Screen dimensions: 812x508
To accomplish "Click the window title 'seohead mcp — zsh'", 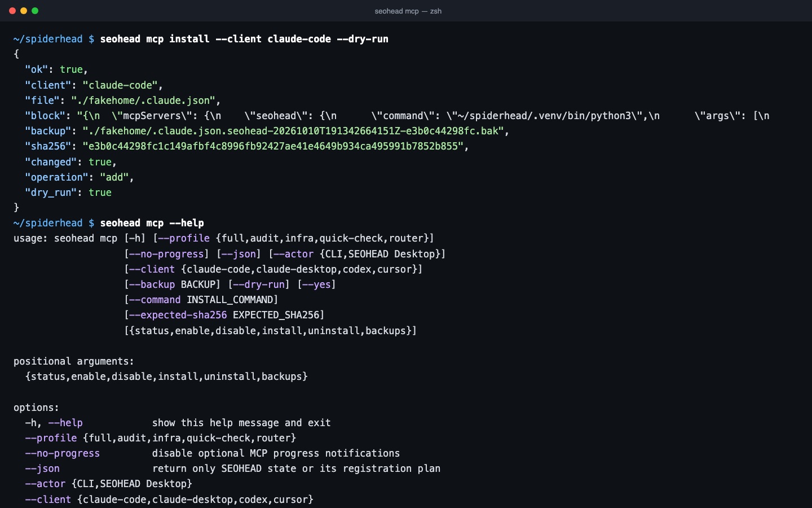I will [x=408, y=11].
